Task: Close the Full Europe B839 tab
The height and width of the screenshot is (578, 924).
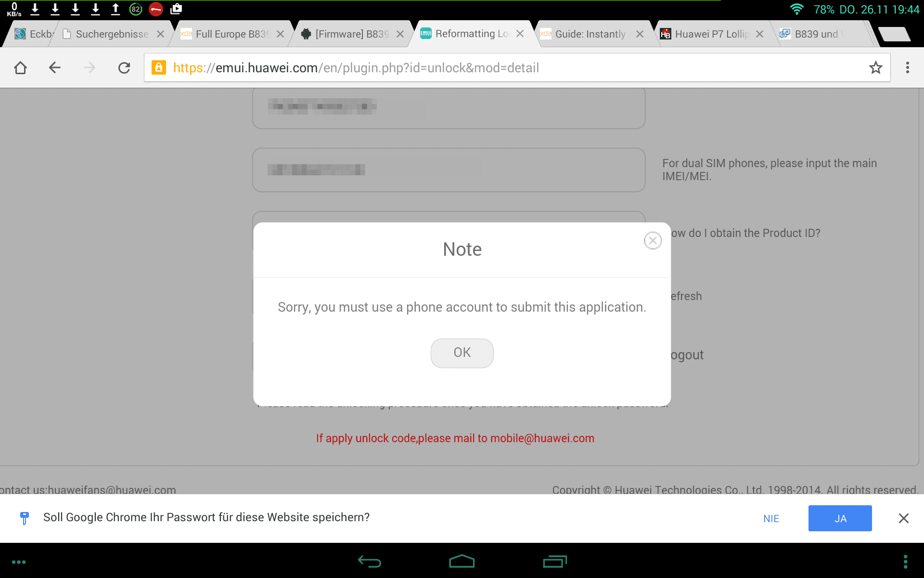Action: point(281,34)
